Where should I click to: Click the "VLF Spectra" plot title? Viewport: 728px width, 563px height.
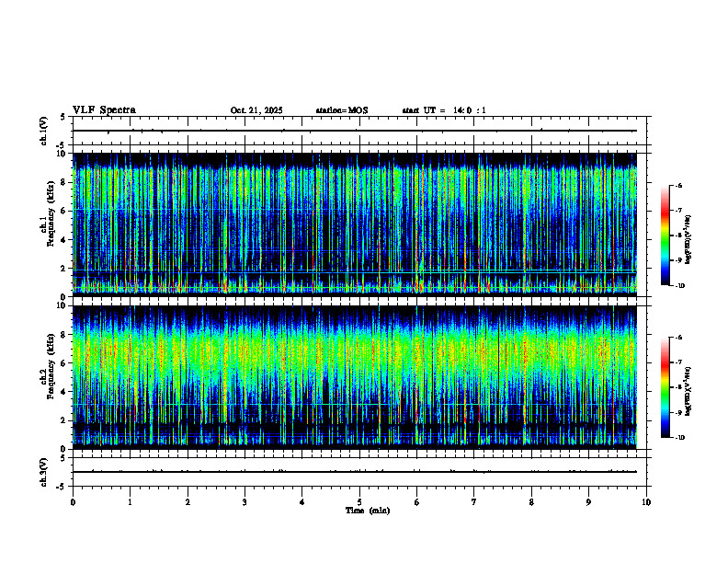104,110
